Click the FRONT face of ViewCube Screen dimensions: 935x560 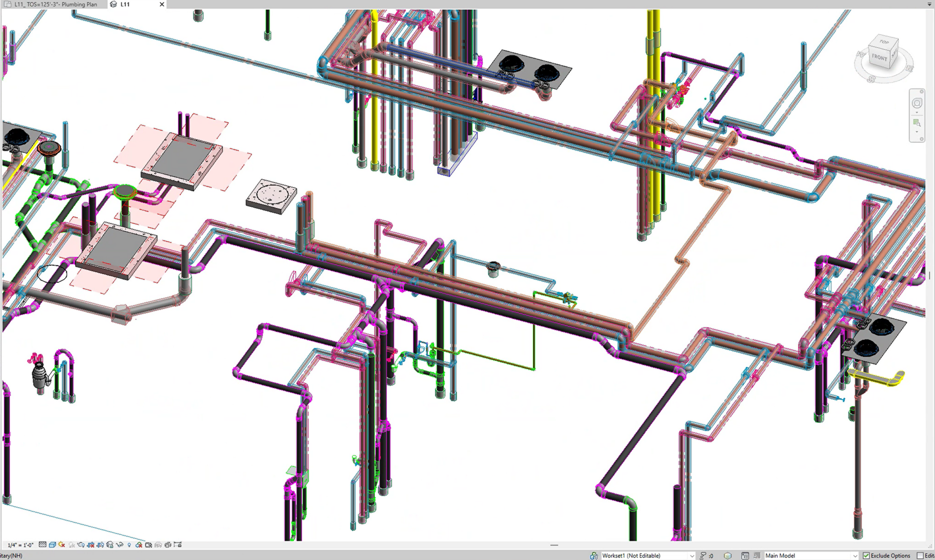(x=879, y=58)
